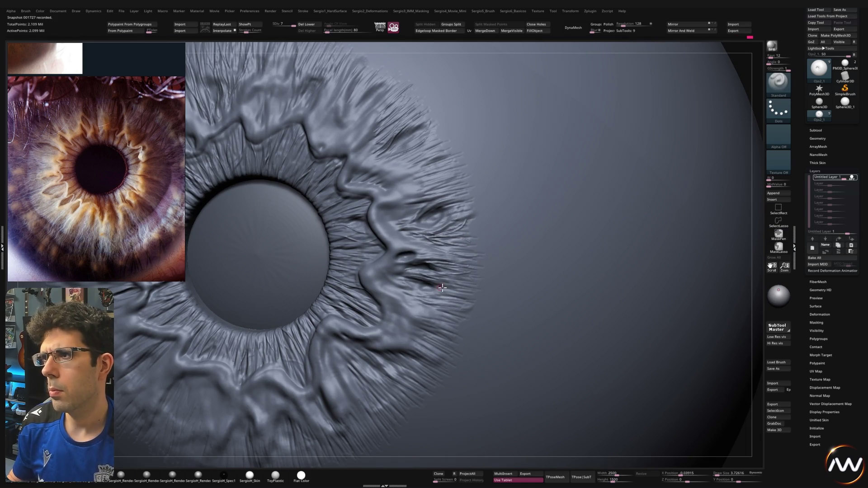Viewport: 868px width, 488px height.
Task: Open the Zplugin menu
Action: coord(590,11)
